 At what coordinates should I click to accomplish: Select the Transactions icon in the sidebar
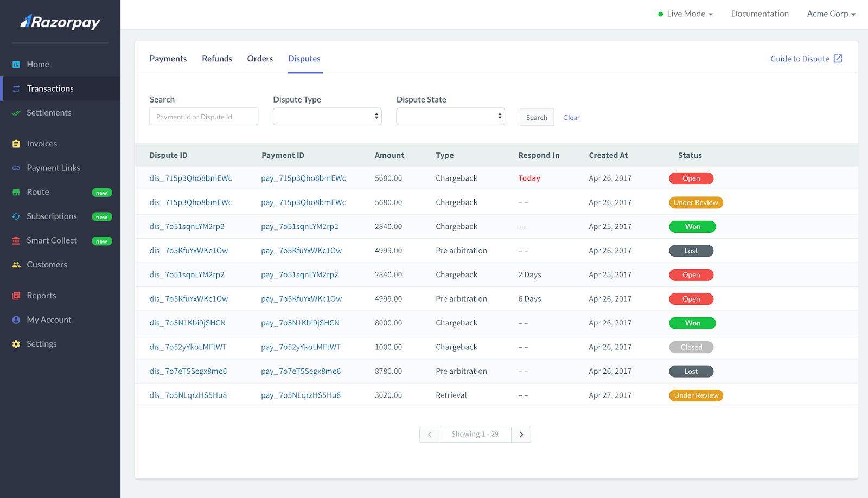[16, 88]
